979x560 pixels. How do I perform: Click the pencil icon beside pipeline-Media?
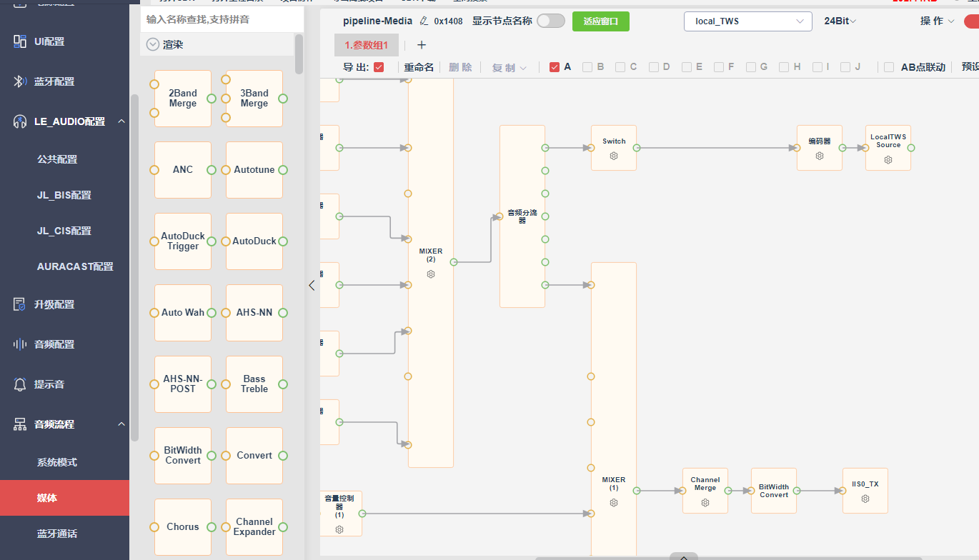tap(424, 21)
